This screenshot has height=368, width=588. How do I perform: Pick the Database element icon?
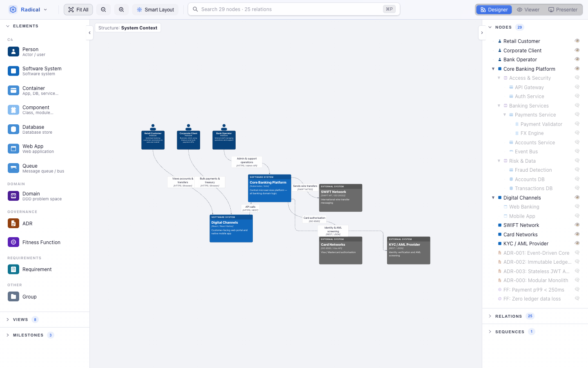click(x=13, y=129)
